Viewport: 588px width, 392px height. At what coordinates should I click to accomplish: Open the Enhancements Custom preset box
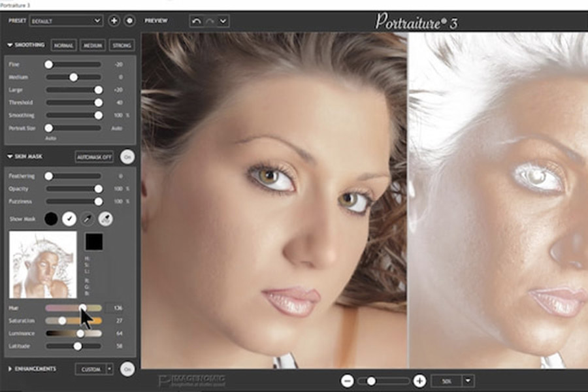click(x=91, y=370)
